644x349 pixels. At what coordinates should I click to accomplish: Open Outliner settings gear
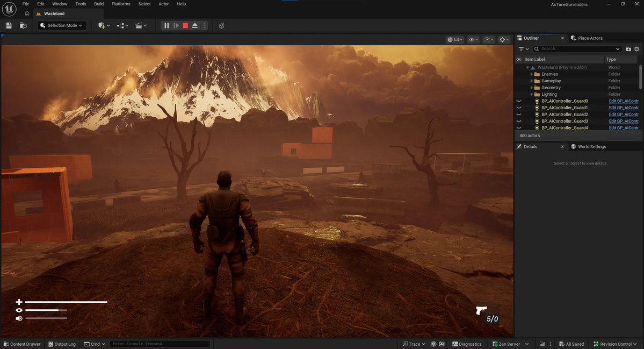coord(636,49)
